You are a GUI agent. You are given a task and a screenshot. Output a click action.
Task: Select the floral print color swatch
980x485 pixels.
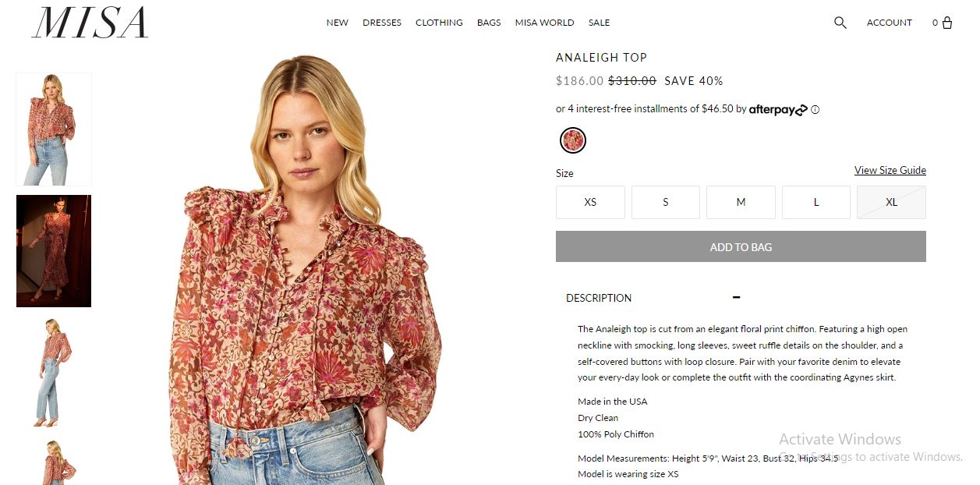coord(573,140)
